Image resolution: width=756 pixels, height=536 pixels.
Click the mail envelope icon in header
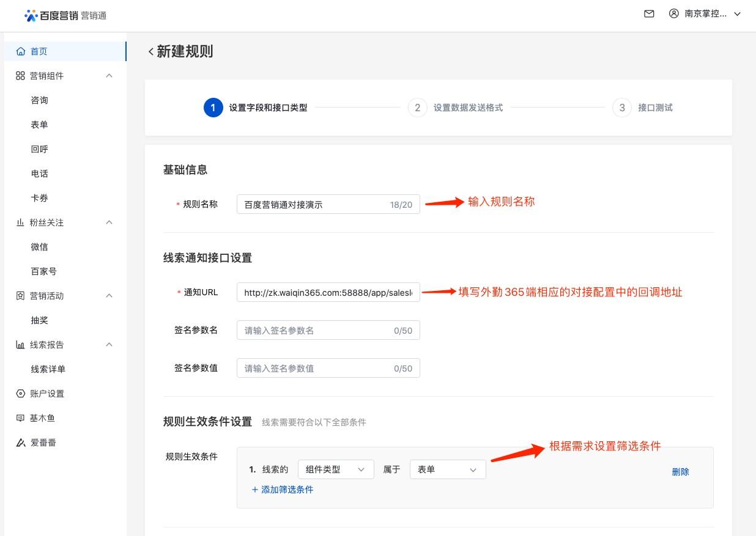point(649,14)
